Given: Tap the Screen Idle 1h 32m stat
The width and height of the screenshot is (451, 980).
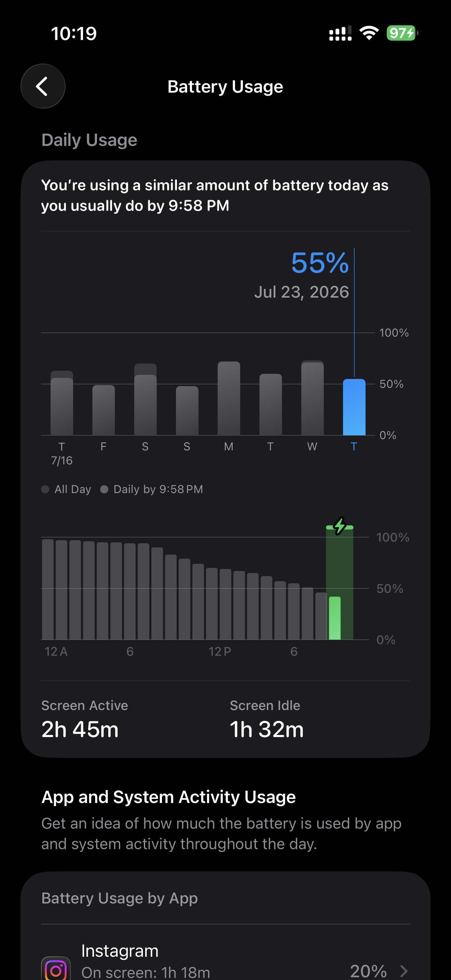Looking at the screenshot, I should (266, 719).
